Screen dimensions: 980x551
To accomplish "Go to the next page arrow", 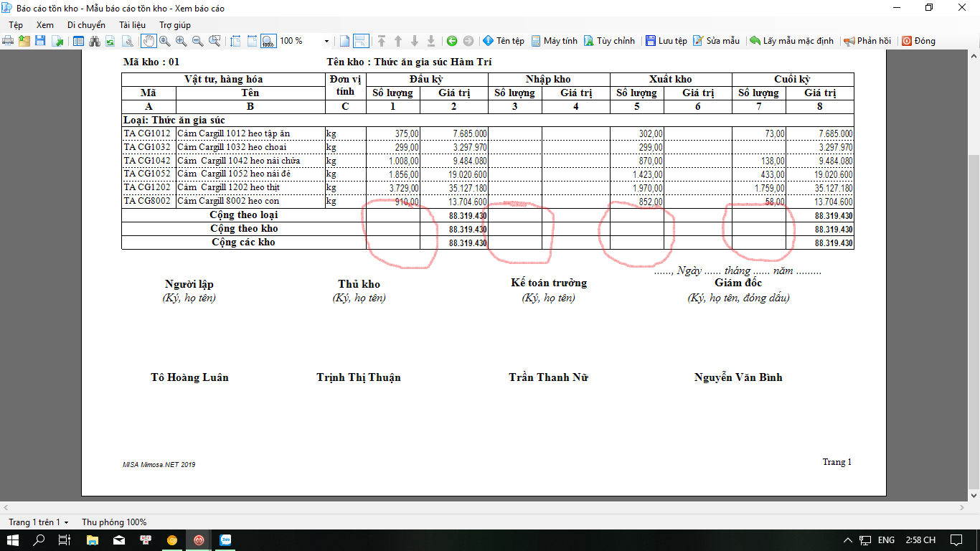I will click(415, 41).
